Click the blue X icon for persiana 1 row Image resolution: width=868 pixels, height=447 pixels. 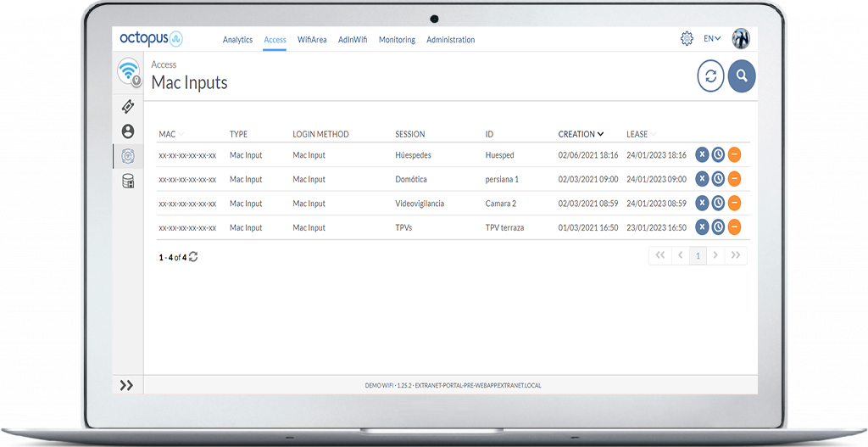pyautogui.click(x=702, y=179)
